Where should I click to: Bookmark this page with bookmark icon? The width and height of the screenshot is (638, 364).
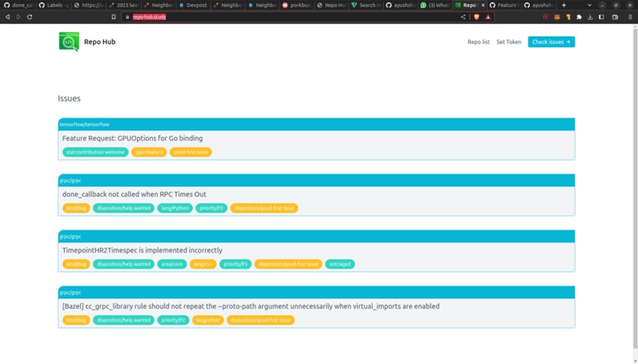point(113,17)
